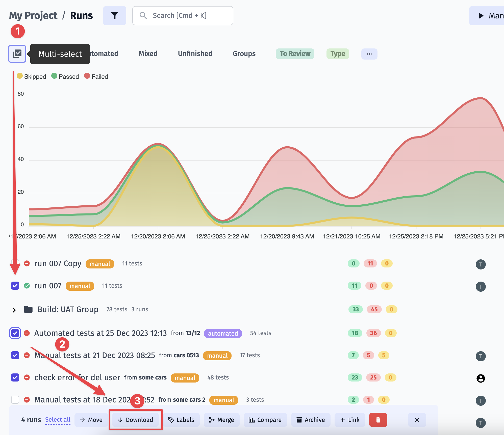Expand the Build: UAT Group chevron
Screen dimensions: 504x435
[14, 310]
